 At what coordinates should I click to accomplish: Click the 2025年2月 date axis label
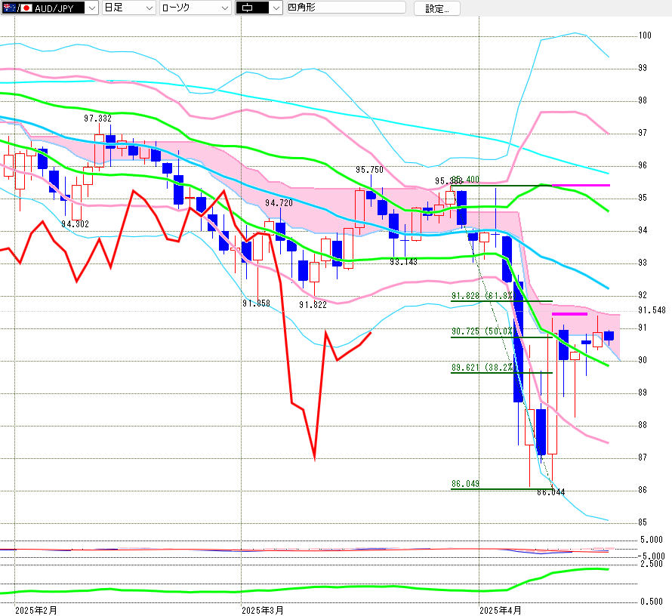tap(36, 611)
